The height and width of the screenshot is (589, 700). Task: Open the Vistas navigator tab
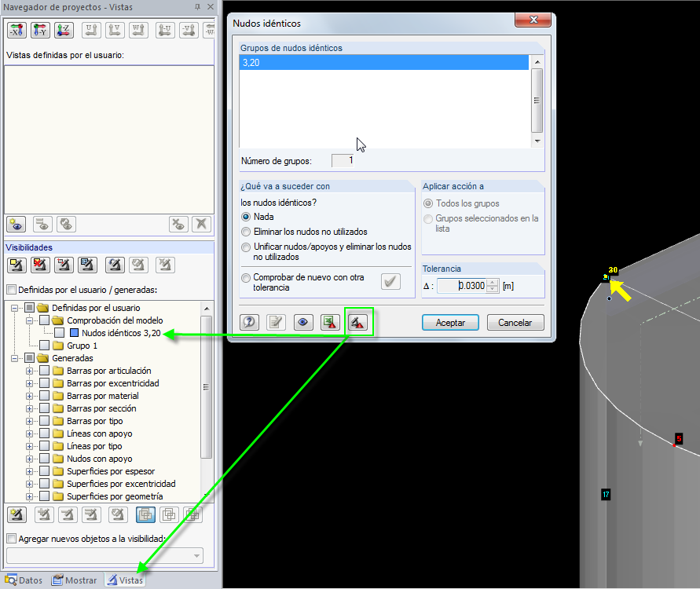pyautogui.click(x=125, y=580)
